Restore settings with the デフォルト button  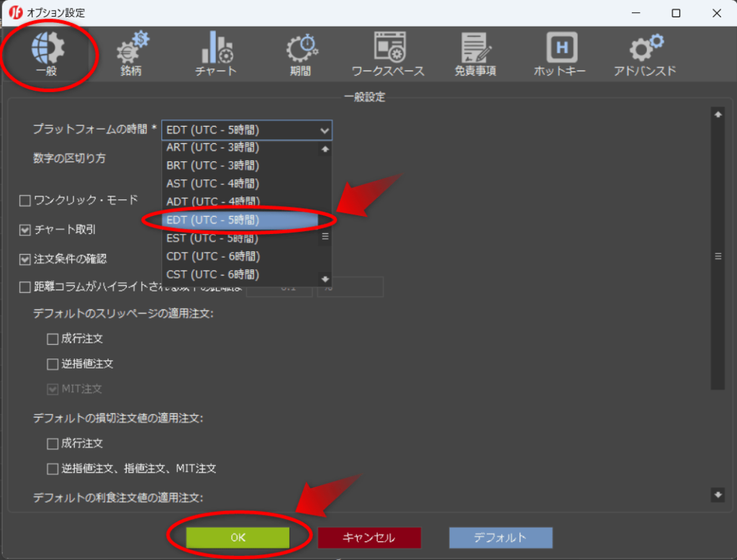click(x=500, y=537)
